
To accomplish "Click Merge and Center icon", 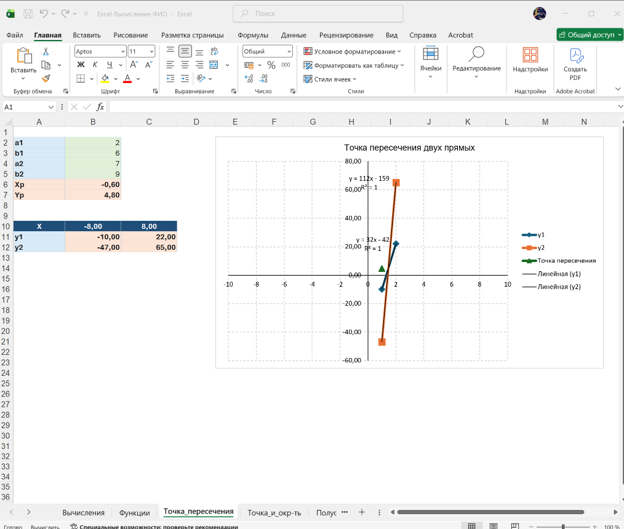I will (214, 65).
